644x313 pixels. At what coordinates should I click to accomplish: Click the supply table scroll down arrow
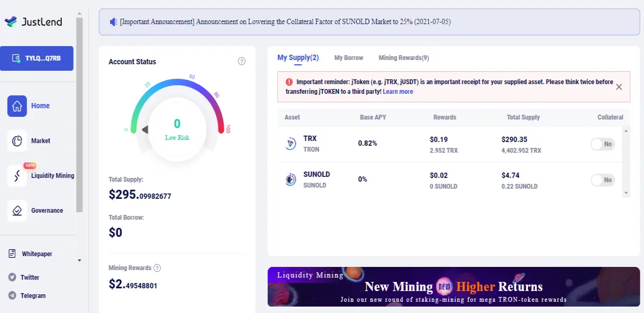pyautogui.click(x=626, y=193)
